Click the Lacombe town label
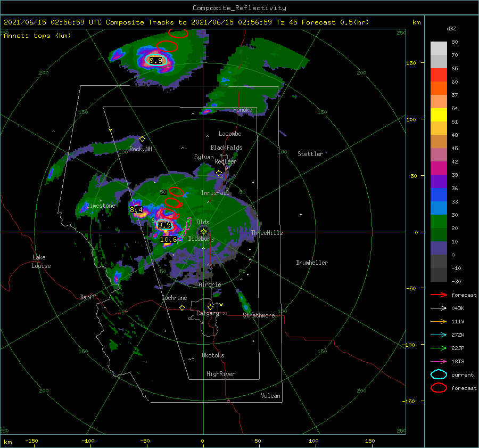This screenshot has width=479, height=448. click(x=230, y=134)
